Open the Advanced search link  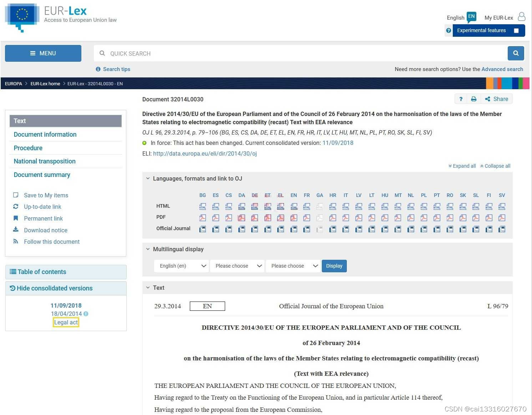502,69
